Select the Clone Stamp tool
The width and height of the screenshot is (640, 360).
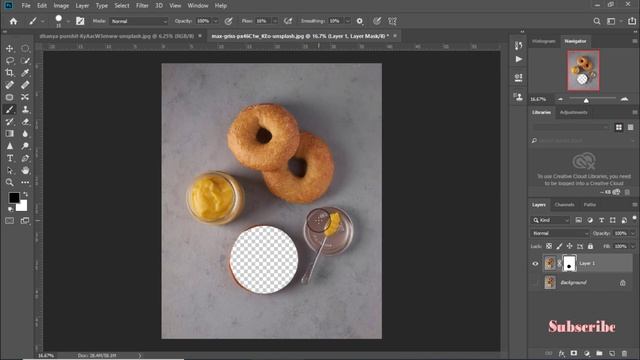point(25,109)
